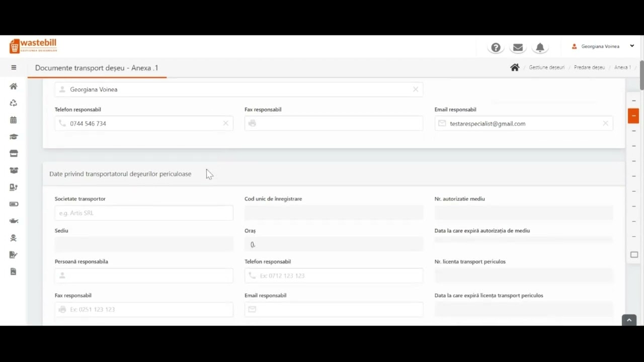Image resolution: width=644 pixels, height=362 pixels.
Task: Click the transporter Email responsabil empty field
Action: pos(334,309)
